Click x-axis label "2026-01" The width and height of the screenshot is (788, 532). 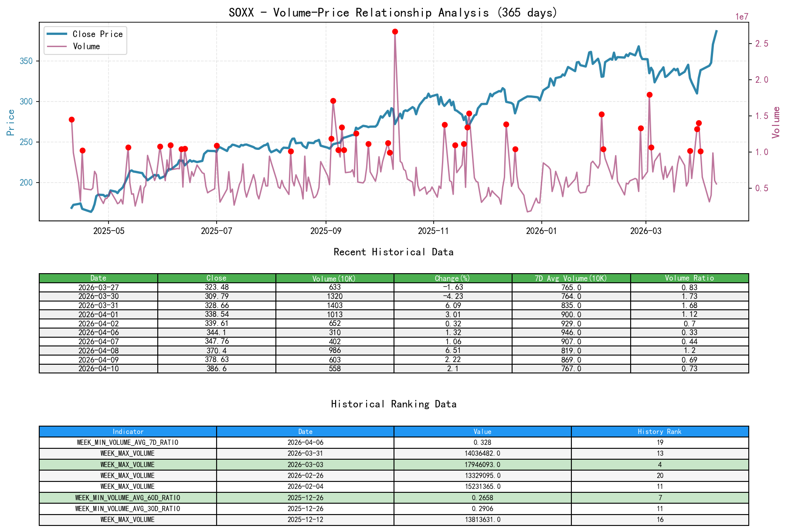point(542,231)
